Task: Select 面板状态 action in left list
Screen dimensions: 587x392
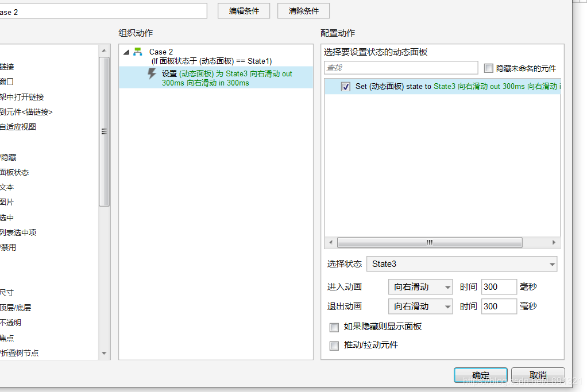Action: tap(14, 172)
